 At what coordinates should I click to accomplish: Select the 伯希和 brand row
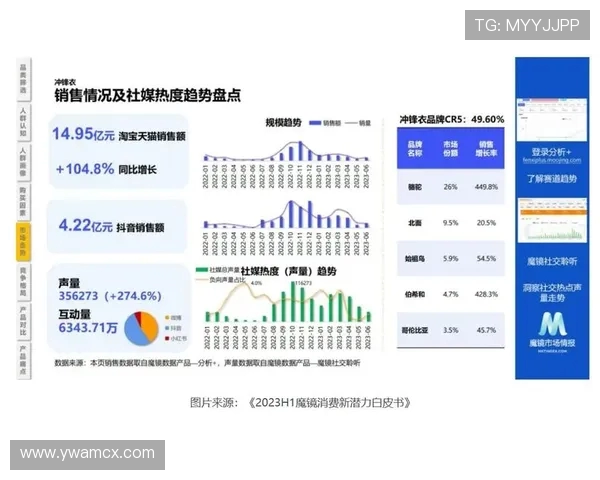pyautogui.click(x=450, y=294)
